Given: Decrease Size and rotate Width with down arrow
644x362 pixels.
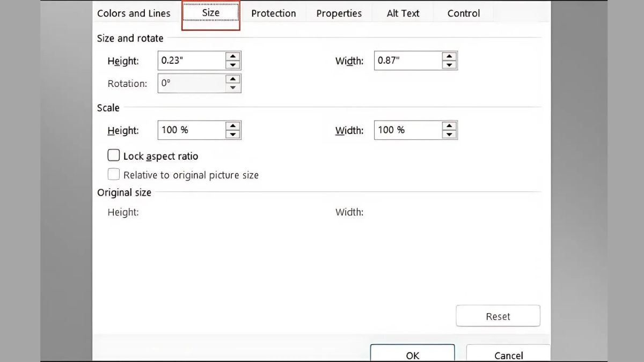Looking at the screenshot, I should [x=449, y=65].
